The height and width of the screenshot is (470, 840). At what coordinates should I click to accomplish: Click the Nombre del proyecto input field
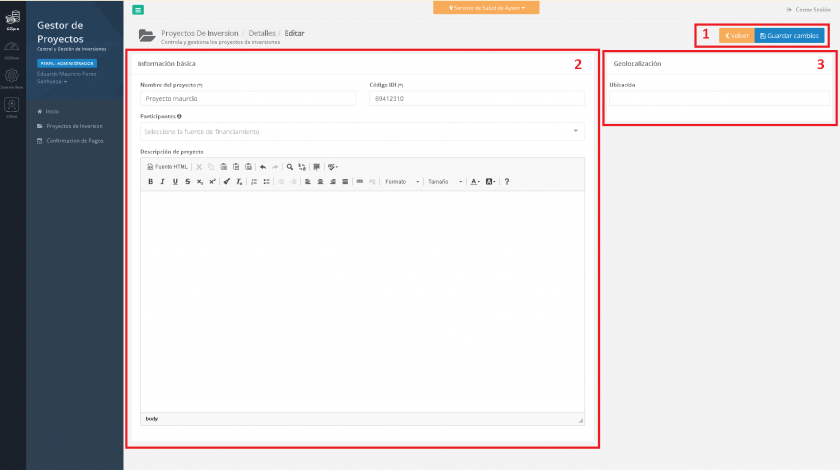248,99
